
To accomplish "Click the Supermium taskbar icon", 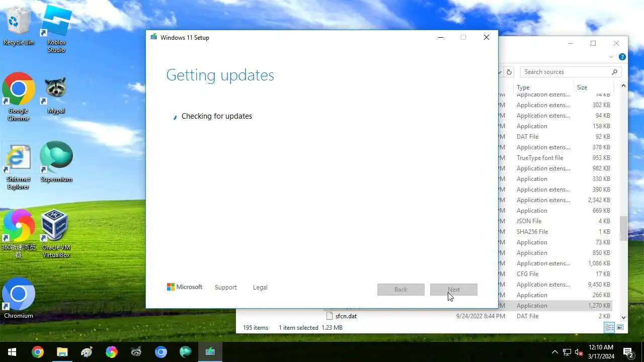I will (x=185, y=352).
